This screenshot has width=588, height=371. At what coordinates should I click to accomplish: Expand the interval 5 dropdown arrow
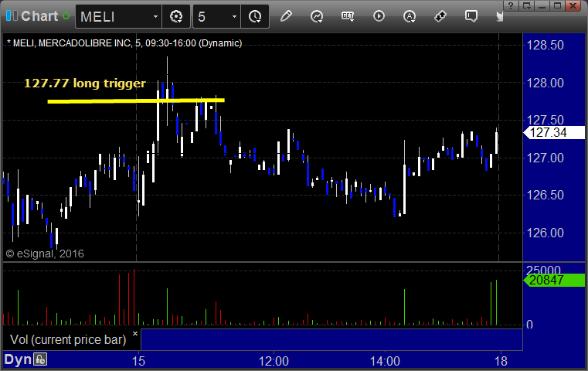234,16
